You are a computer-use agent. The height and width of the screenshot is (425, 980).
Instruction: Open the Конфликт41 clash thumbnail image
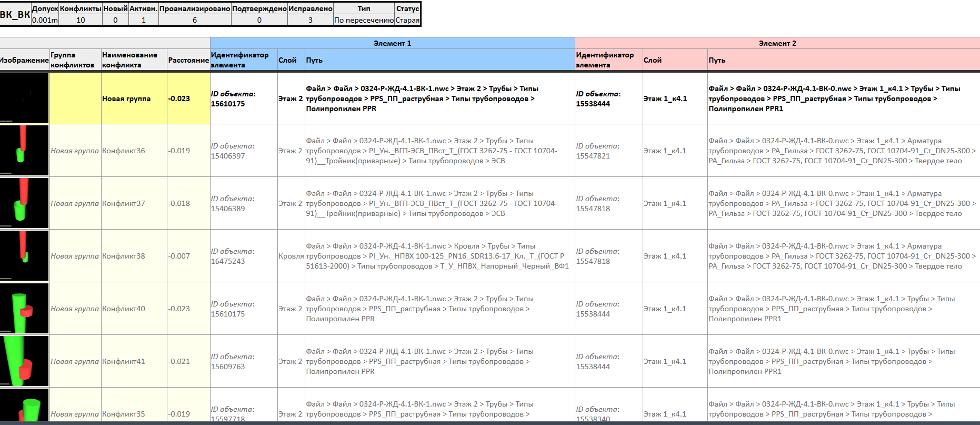24,361
